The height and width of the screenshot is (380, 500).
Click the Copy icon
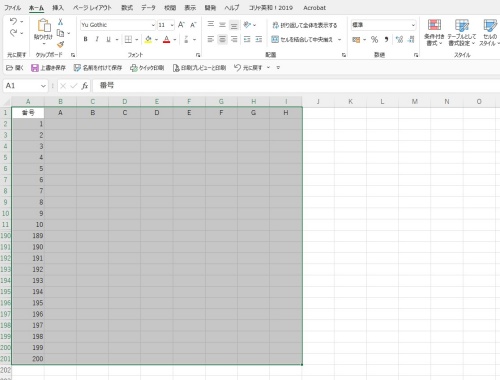60,33
